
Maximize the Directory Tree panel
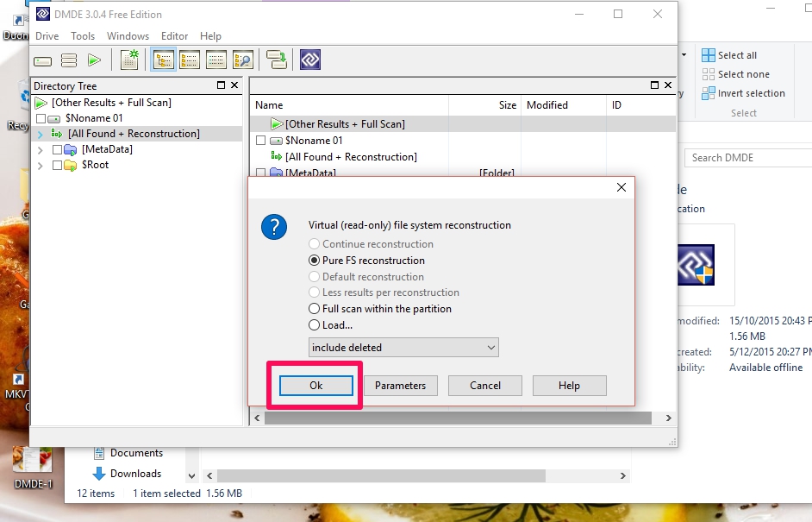222,85
